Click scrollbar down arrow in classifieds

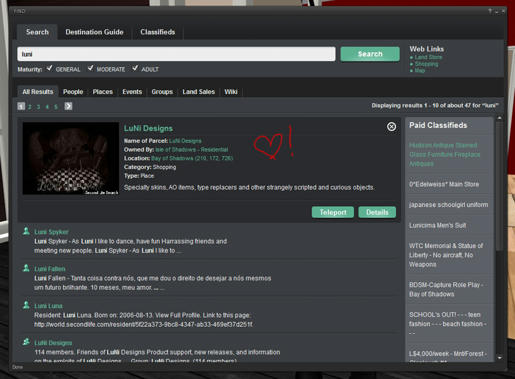tap(499, 358)
